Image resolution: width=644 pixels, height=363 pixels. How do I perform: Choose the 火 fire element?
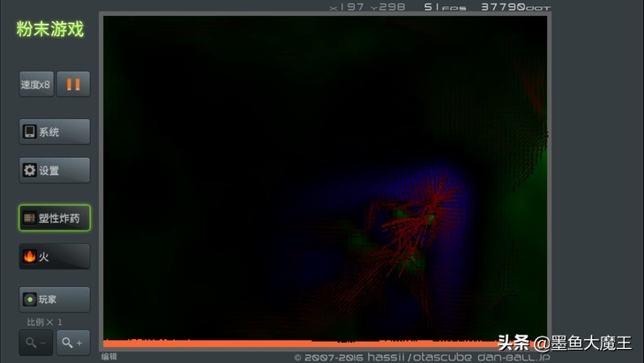coord(55,257)
